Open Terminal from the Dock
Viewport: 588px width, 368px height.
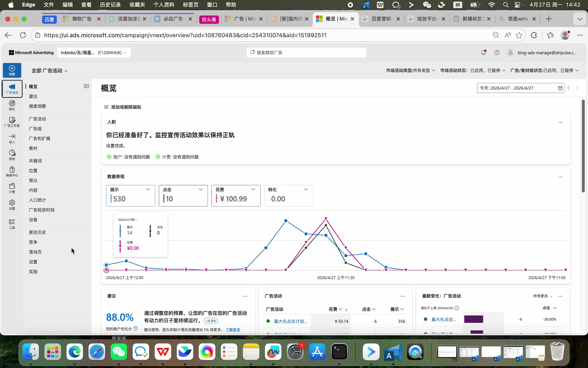[x=339, y=352]
